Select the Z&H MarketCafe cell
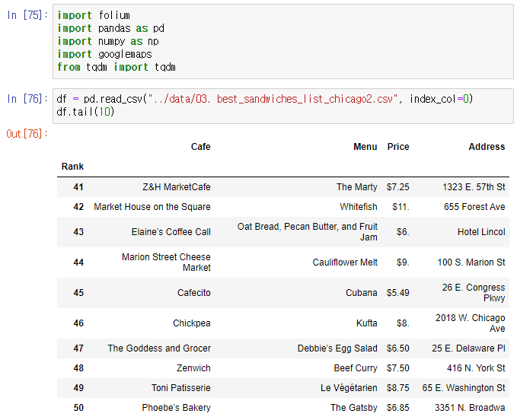517x420 pixels. (177, 187)
